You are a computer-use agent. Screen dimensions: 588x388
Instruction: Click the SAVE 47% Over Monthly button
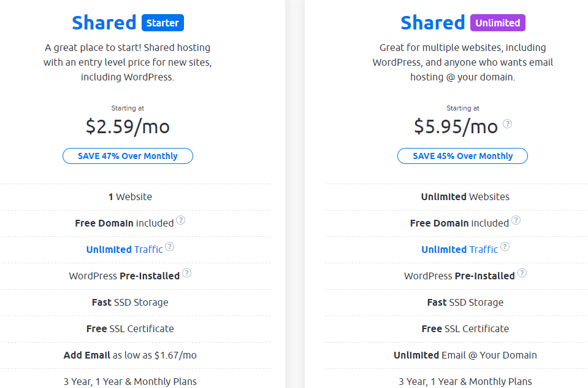click(x=128, y=156)
